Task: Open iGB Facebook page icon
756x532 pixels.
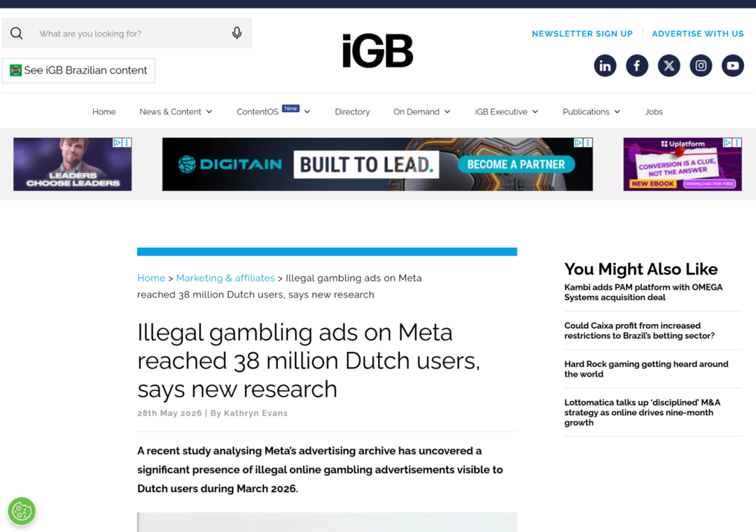Action: [637, 66]
